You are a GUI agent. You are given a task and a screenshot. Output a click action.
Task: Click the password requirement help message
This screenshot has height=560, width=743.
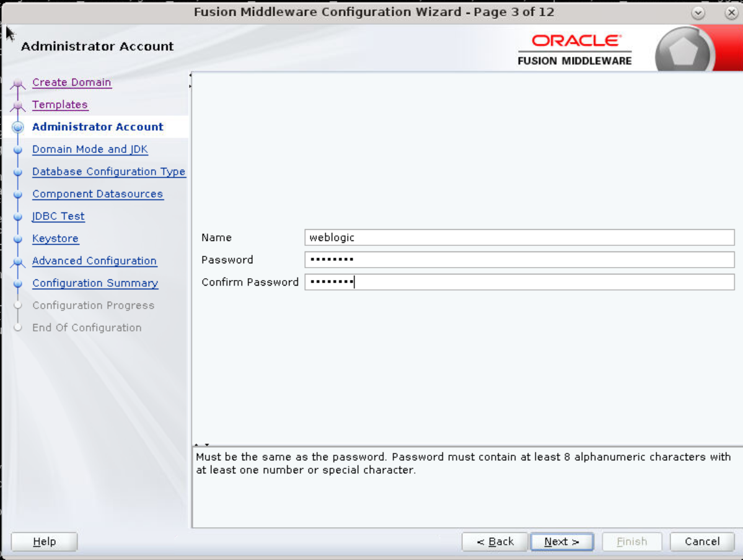tap(464, 463)
